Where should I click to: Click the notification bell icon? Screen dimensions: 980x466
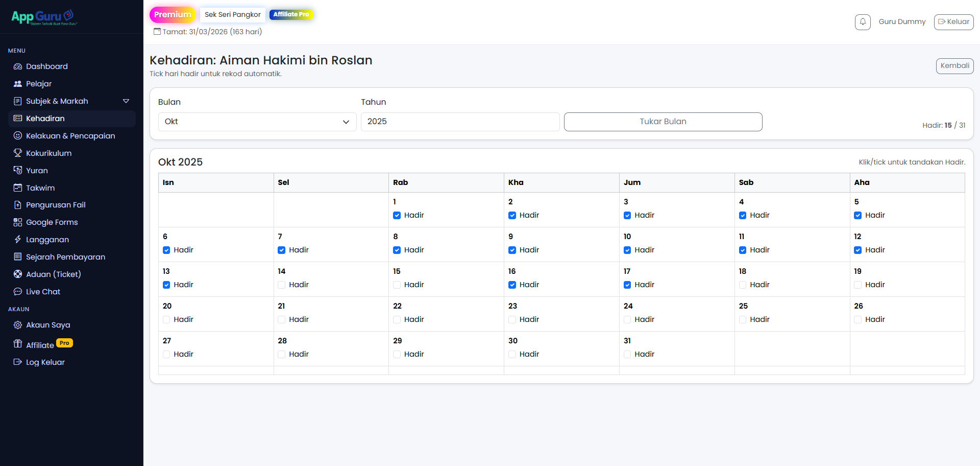coord(863,22)
